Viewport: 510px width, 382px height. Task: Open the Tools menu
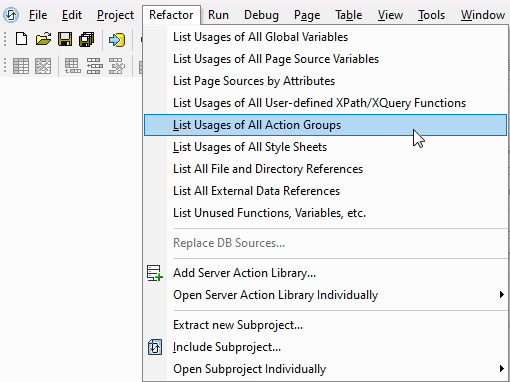point(431,15)
